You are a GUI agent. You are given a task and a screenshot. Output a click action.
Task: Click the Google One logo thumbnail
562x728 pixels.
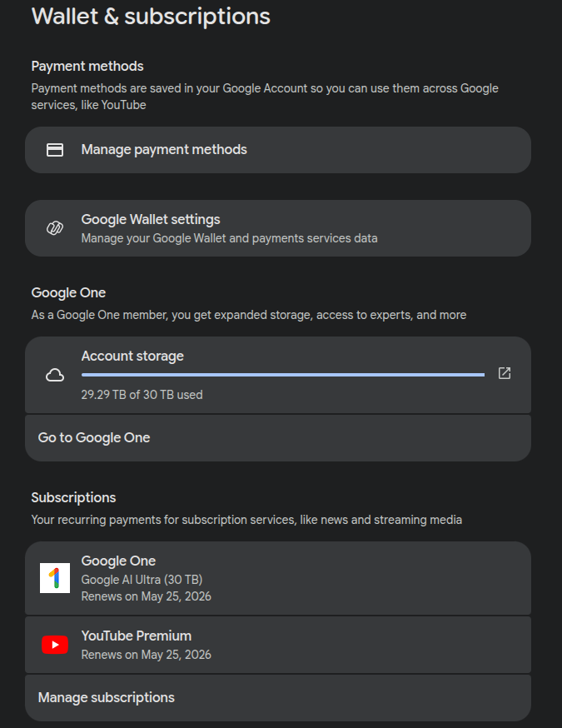pos(55,578)
